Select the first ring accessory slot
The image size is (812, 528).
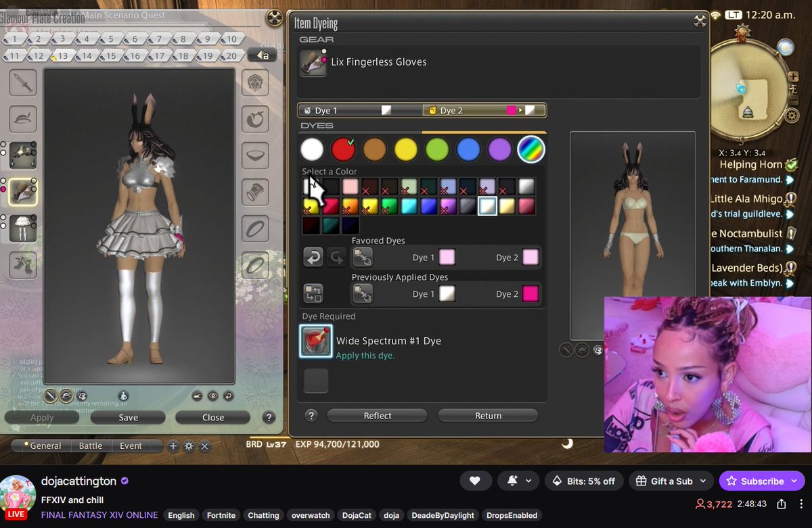coord(255,229)
